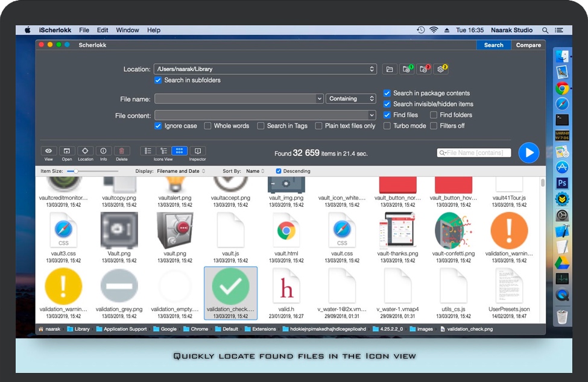Show file details with Info icon
Screen dimensions: 588x382
click(x=103, y=151)
